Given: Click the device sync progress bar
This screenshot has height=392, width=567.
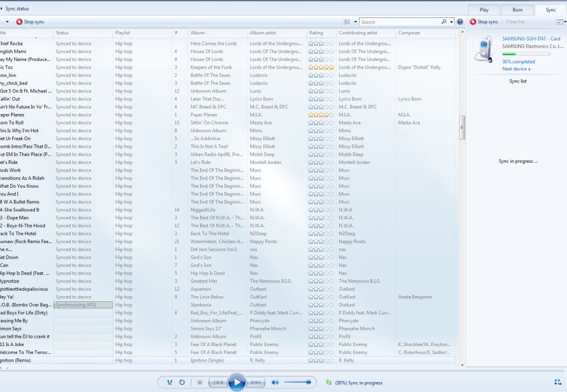Looking at the screenshot, I should click(526, 54).
